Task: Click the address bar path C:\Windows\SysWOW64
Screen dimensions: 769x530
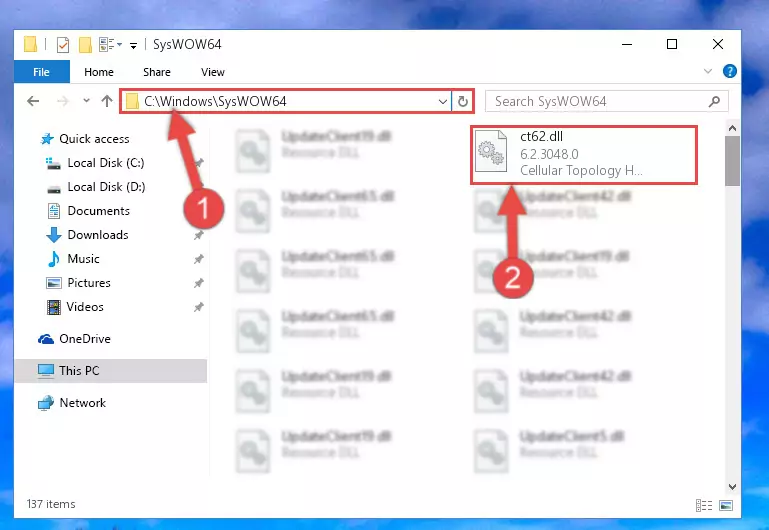Action: pos(215,101)
